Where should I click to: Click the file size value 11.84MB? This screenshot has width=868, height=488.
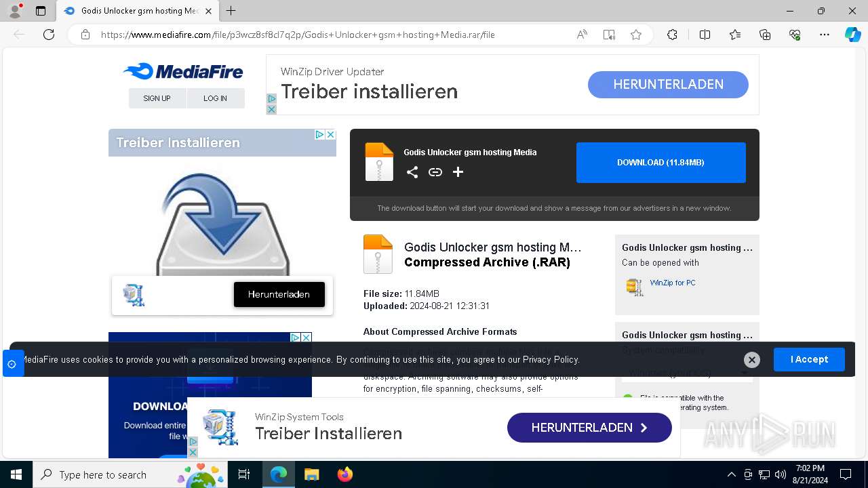(x=422, y=293)
